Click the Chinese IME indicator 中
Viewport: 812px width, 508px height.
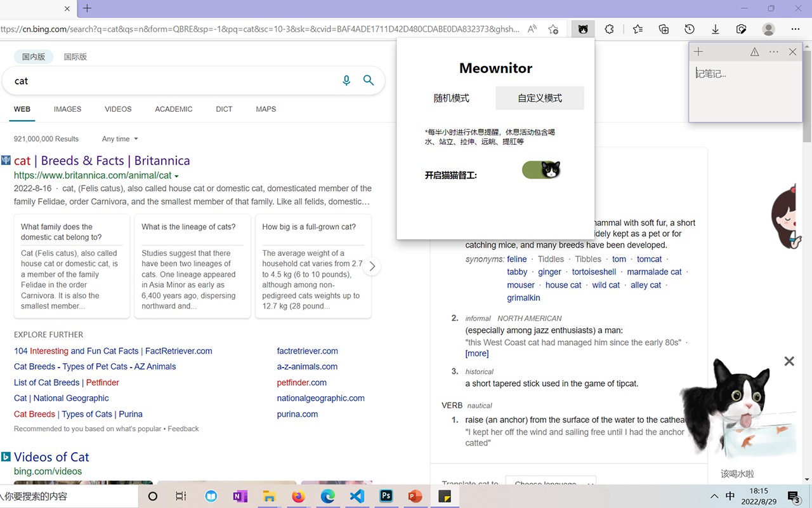click(x=730, y=497)
